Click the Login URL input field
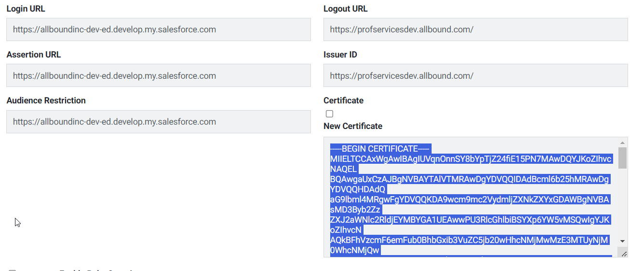 pyautogui.click(x=158, y=29)
